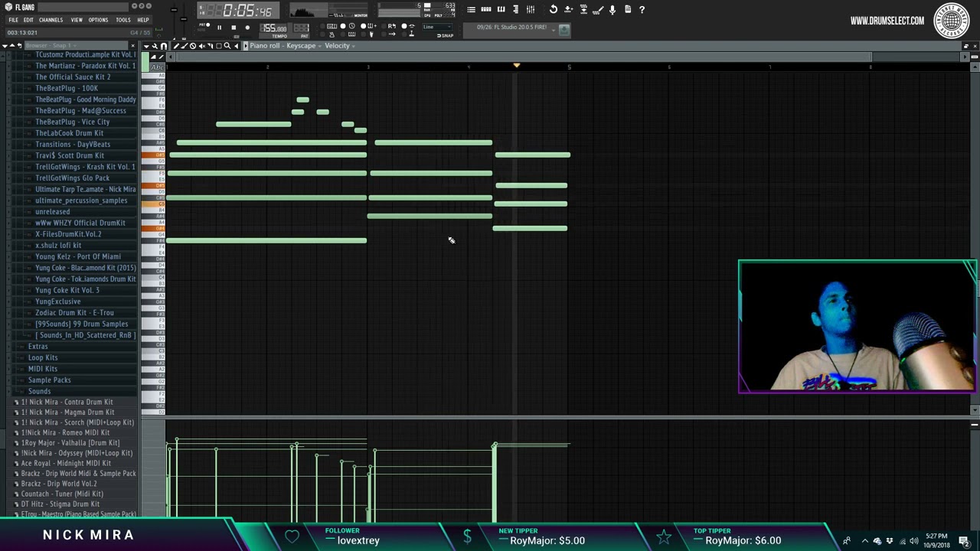This screenshot has height=551, width=980.
Task: Adjust the tempo value 155.000
Action: coord(275,28)
